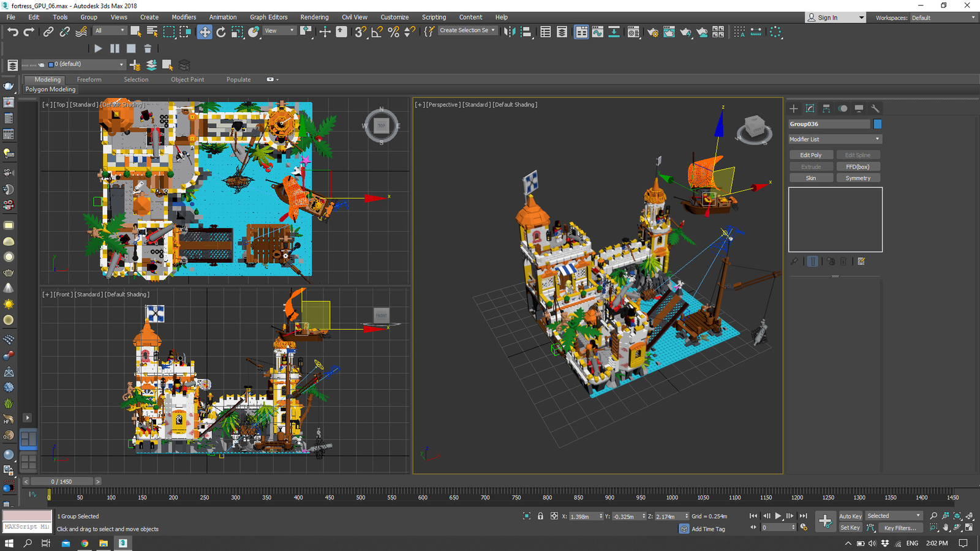Screen dimensions: 980x551
Task: Click the blue object color swatch beside Group036
Action: (878, 124)
